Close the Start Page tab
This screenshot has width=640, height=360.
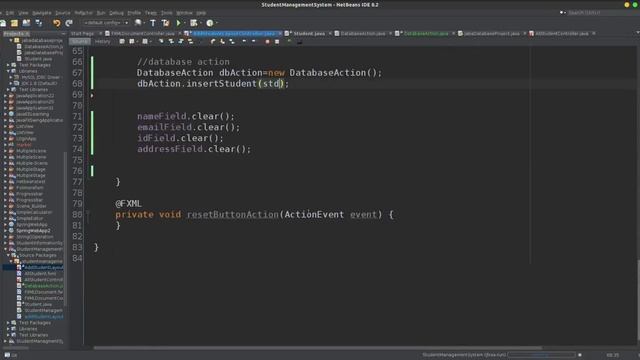coord(100,33)
